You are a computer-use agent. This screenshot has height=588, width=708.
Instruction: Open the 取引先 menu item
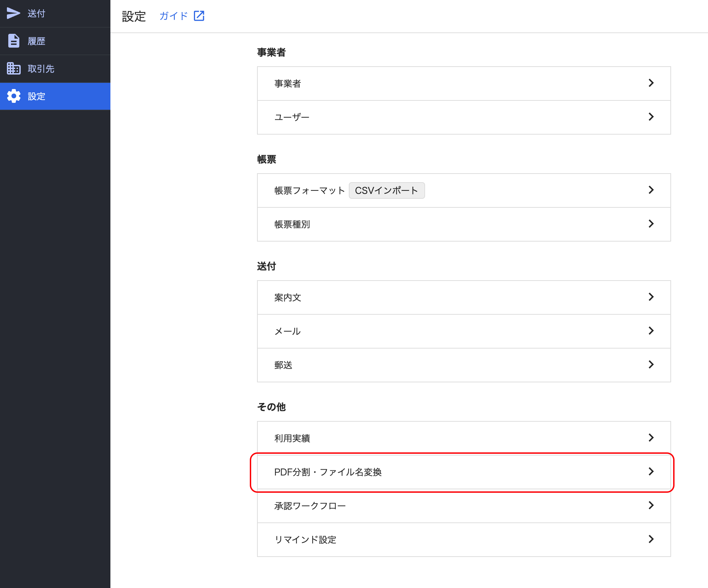pyautogui.click(x=41, y=69)
